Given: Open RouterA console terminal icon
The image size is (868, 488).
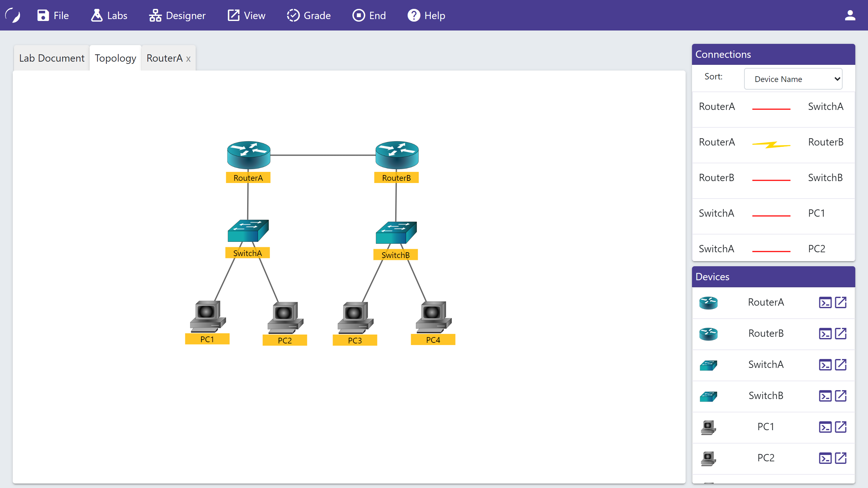Looking at the screenshot, I should pyautogui.click(x=825, y=302).
